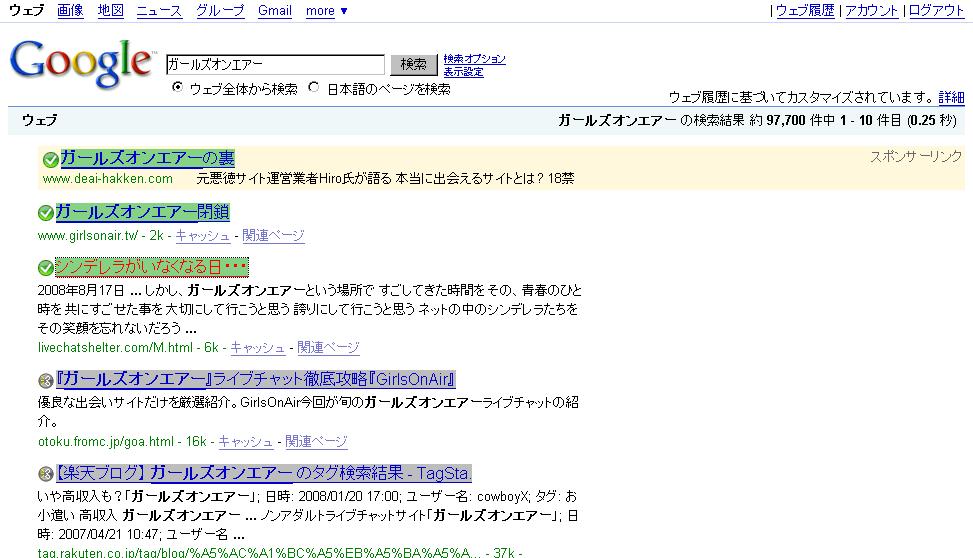
Task: Open 地図 in the top navigation
Action: tap(110, 11)
